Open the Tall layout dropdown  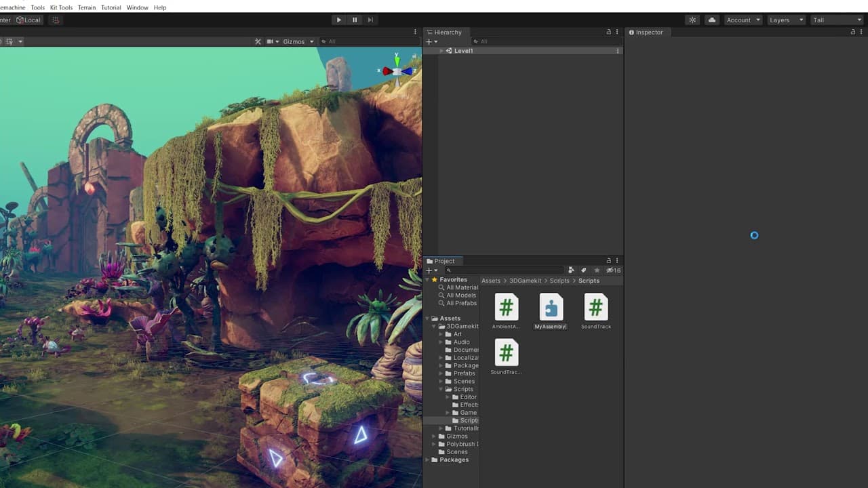pyautogui.click(x=837, y=20)
